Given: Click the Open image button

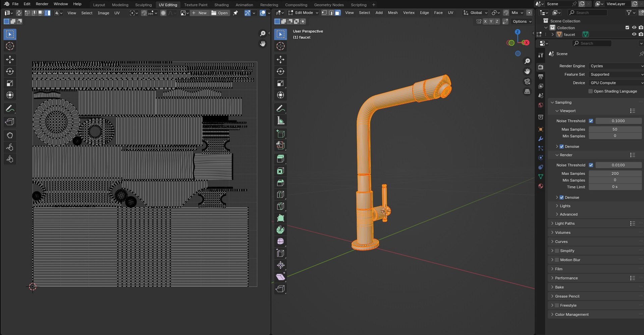Looking at the screenshot, I should (220, 13).
